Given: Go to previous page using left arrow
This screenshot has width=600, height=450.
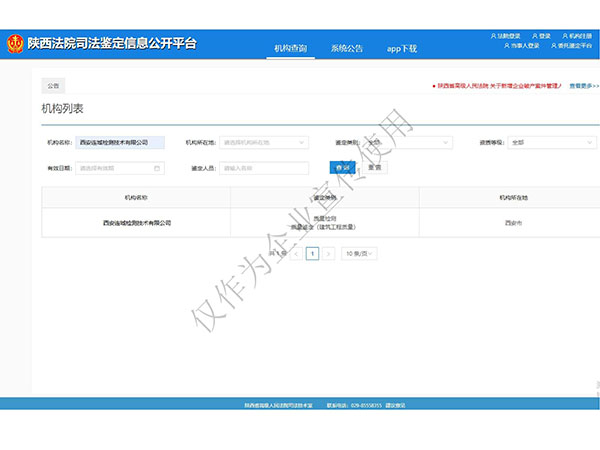Looking at the screenshot, I should click(297, 254).
